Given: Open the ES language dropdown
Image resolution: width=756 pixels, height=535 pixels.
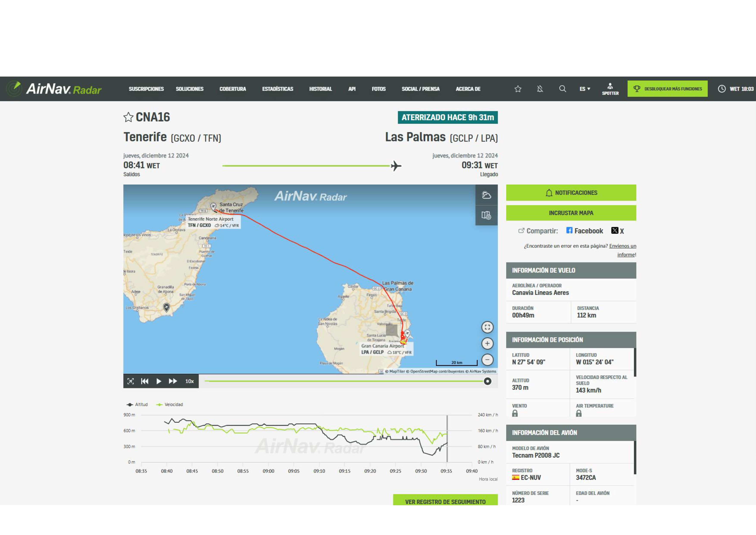Looking at the screenshot, I should (x=584, y=89).
